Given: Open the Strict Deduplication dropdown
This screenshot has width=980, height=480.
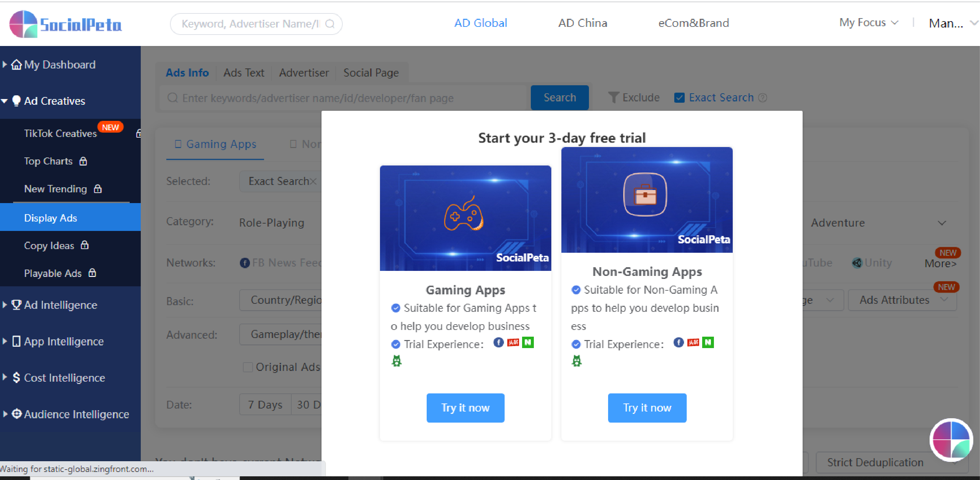Looking at the screenshot, I should coord(891,462).
